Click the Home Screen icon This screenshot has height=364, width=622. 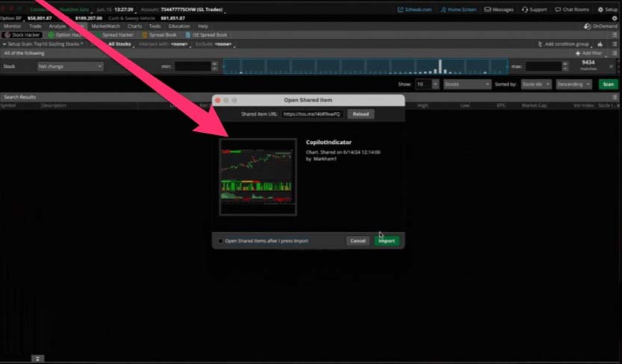point(443,10)
